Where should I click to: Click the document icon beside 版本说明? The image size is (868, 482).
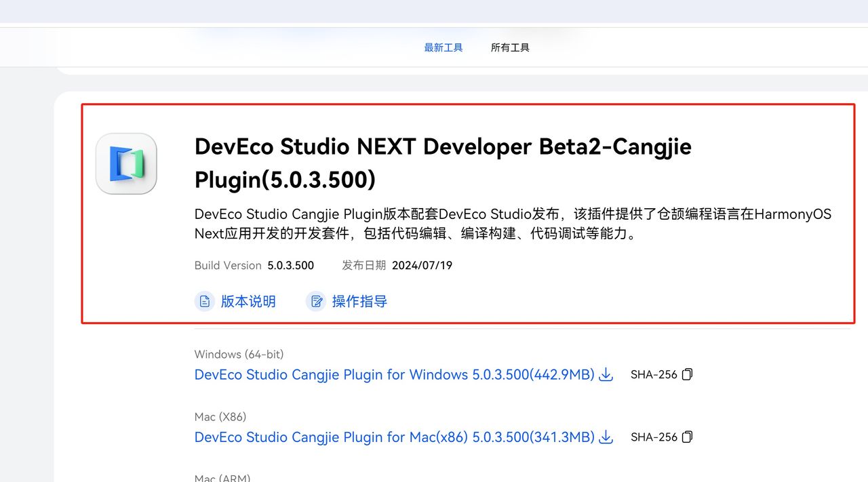(205, 301)
